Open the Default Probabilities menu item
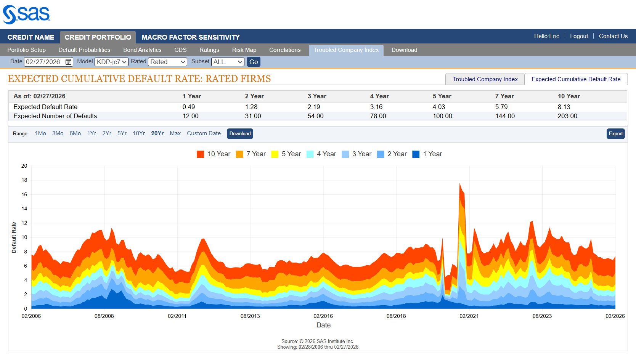Image resolution: width=636 pixels, height=364 pixels. (x=84, y=50)
